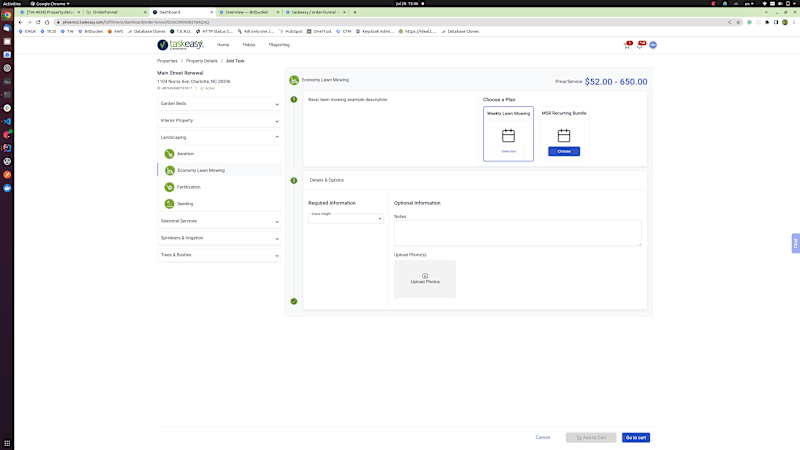Click the Go to cart button
The height and width of the screenshot is (450, 800).
pyautogui.click(x=636, y=438)
